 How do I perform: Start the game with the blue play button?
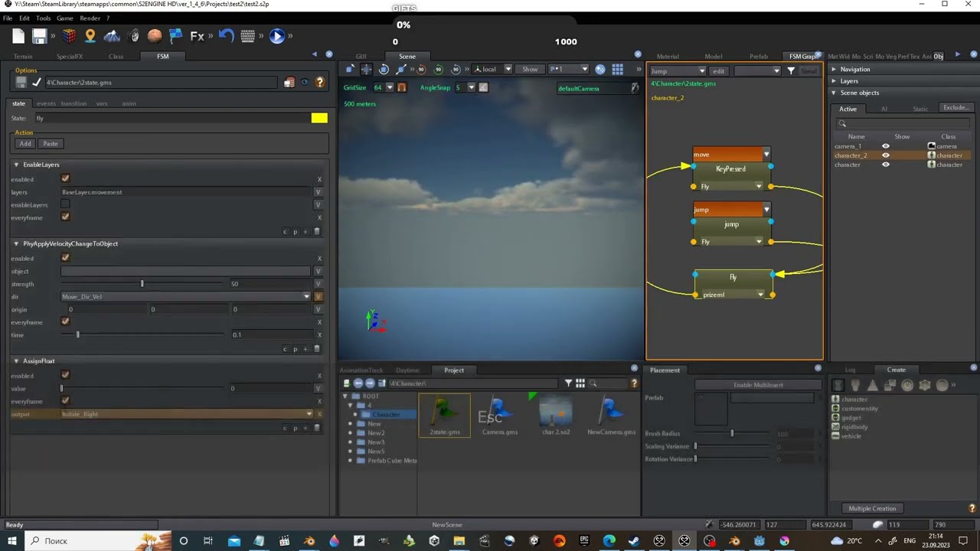click(277, 36)
